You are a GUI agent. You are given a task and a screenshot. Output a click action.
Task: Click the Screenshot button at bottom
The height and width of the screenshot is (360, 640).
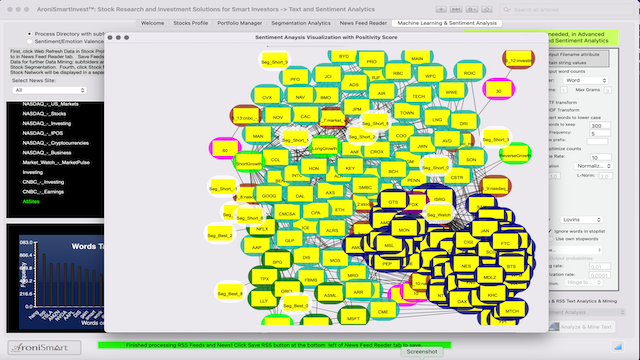pos(422,351)
